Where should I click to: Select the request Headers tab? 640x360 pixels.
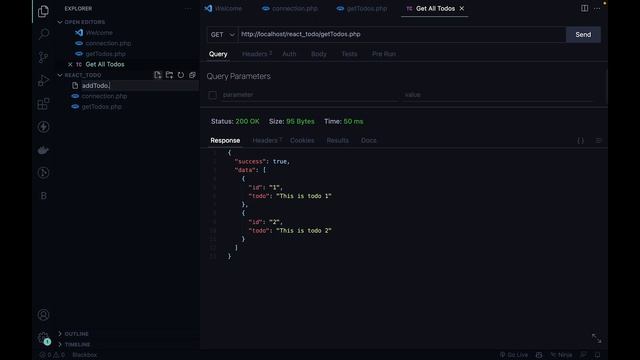(x=257, y=54)
